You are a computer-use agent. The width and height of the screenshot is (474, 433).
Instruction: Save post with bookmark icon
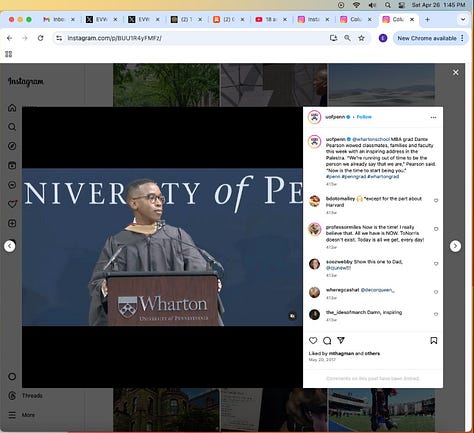pos(434,340)
